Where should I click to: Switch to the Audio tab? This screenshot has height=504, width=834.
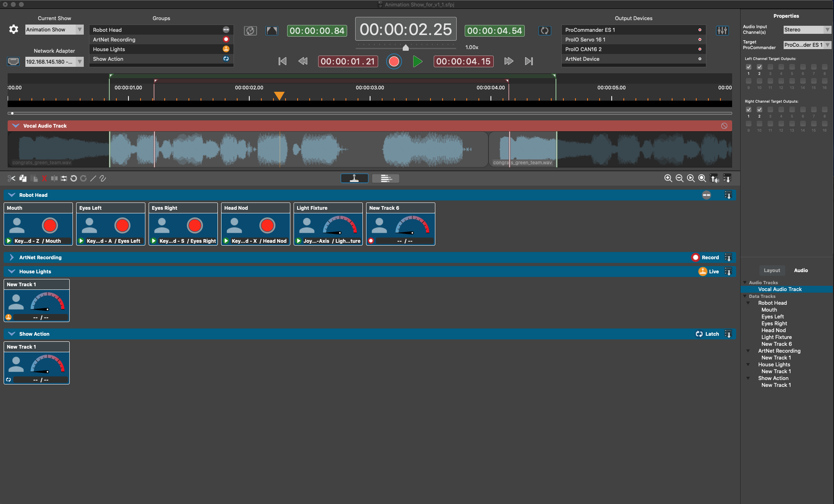(x=801, y=271)
